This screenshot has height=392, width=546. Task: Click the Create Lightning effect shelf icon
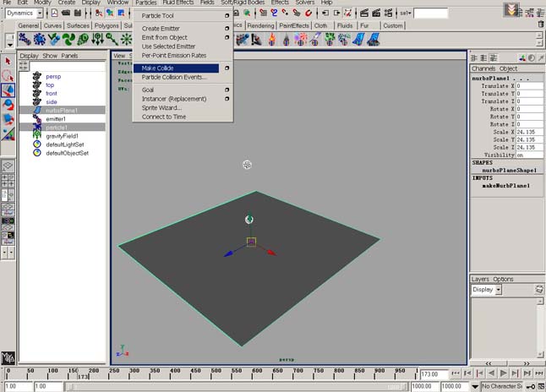coord(315,40)
